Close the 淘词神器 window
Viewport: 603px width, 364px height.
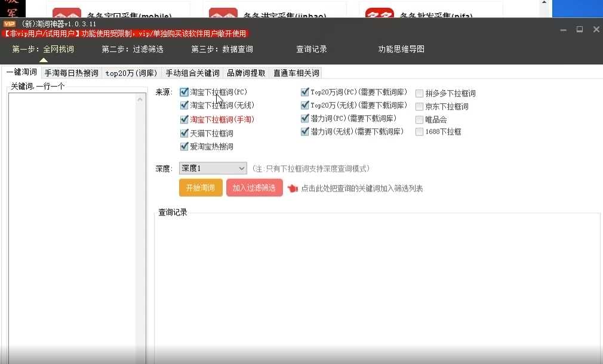click(596, 29)
